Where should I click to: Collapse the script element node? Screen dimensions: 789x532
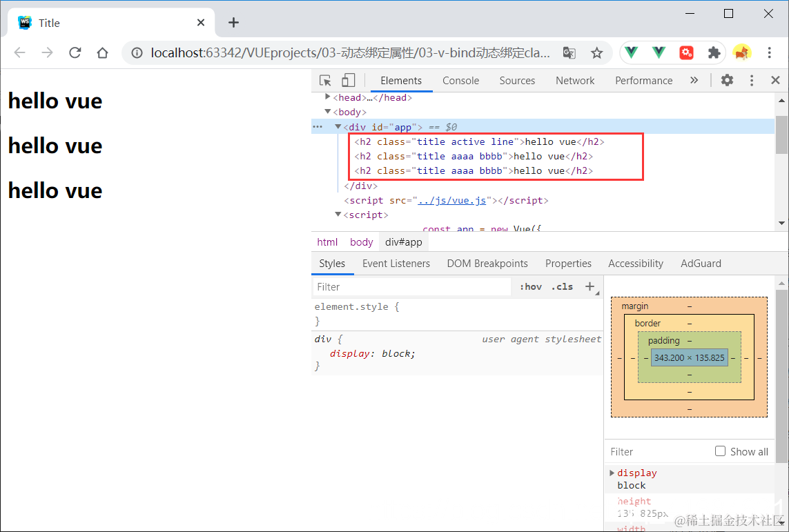[338, 214]
